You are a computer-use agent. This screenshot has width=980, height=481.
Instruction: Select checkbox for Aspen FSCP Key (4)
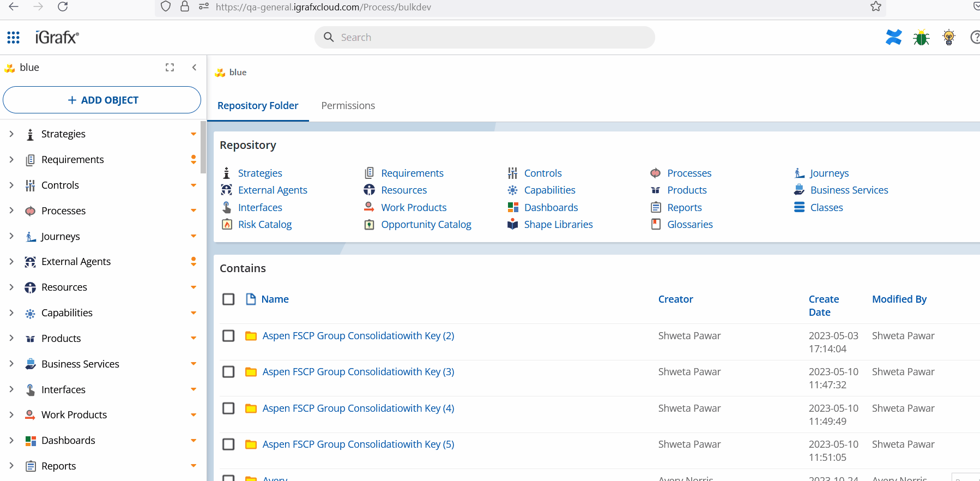coord(228,408)
